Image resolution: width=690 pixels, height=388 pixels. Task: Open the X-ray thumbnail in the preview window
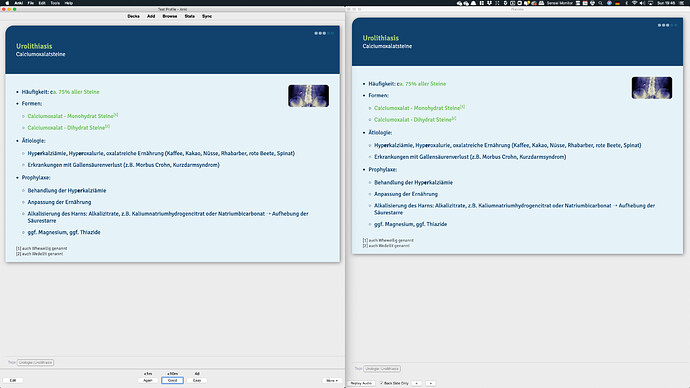point(652,88)
